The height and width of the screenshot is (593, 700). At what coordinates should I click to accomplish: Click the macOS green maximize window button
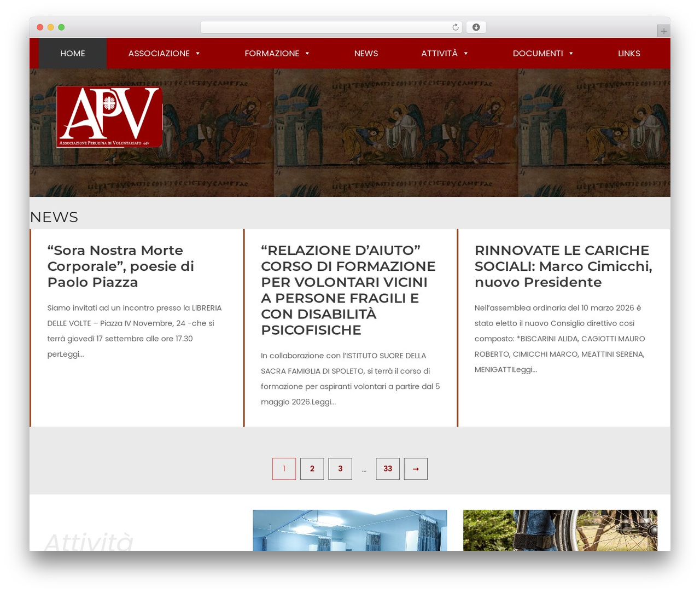[x=61, y=27]
